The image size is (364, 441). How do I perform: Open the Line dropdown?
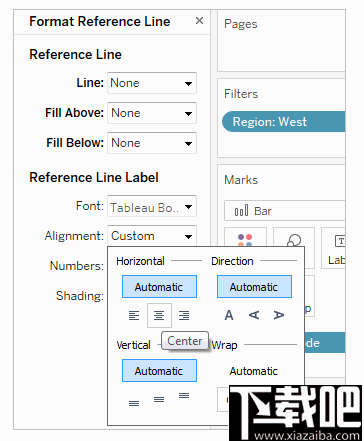click(152, 83)
